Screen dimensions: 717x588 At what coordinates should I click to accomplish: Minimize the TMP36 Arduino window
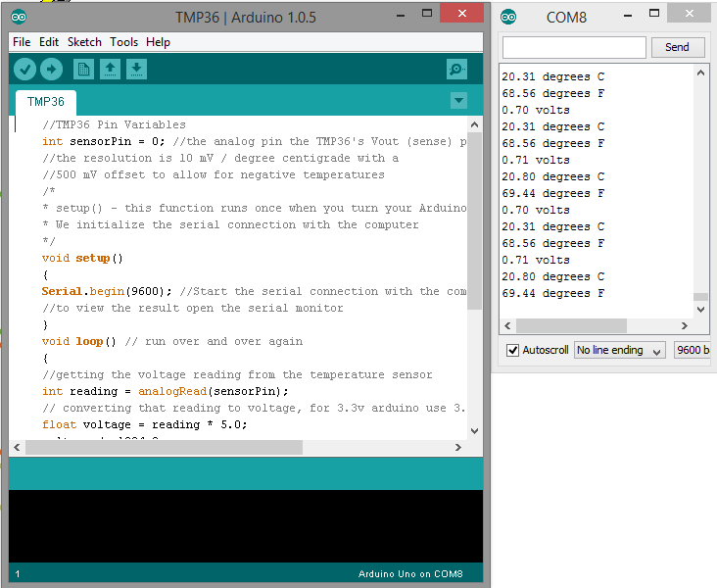(x=401, y=15)
